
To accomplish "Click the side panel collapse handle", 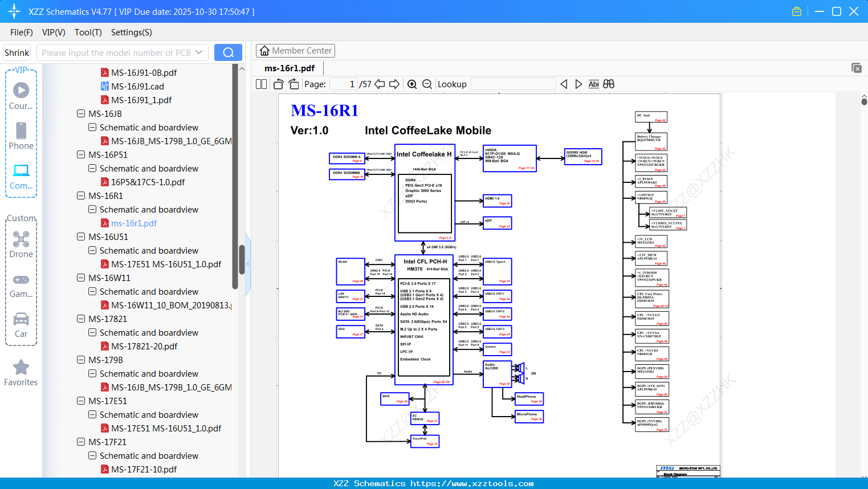I will point(248,264).
